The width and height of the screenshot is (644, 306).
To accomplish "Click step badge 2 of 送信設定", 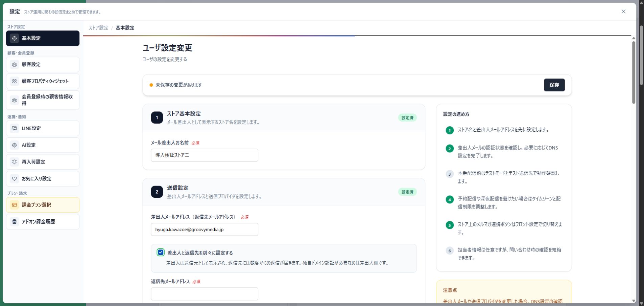I will 157,192.
